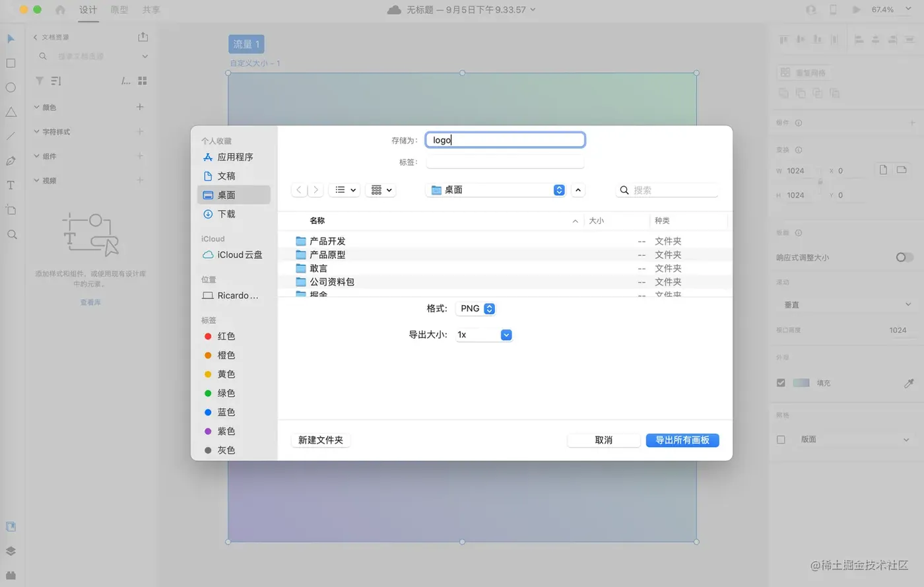
Task: Click the 存储为 filename field
Action: (506, 140)
